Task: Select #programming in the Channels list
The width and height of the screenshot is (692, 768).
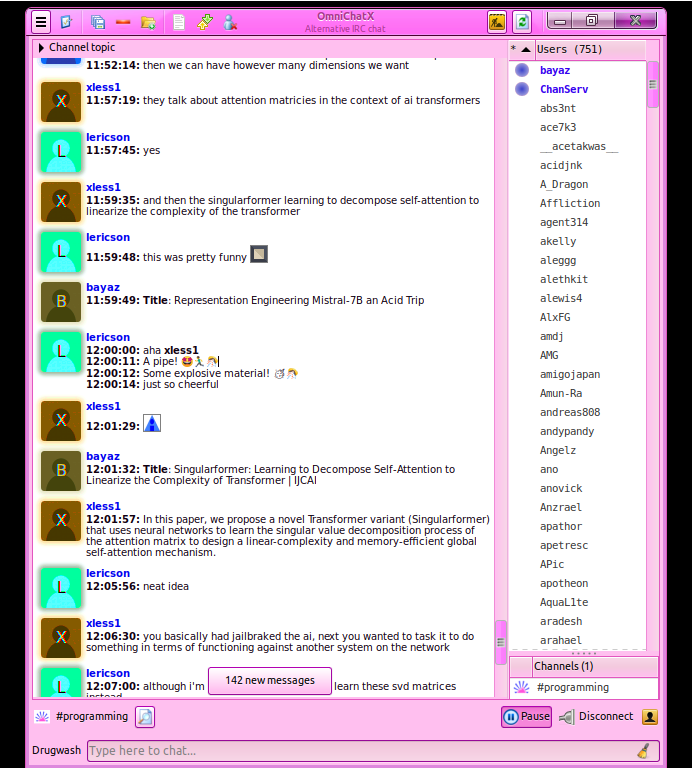Action: pos(573,688)
